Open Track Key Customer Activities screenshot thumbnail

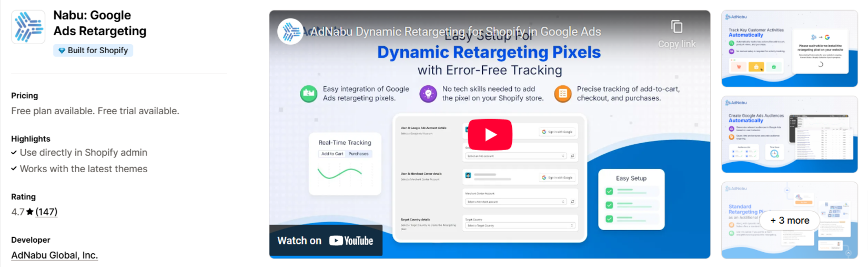click(789, 48)
